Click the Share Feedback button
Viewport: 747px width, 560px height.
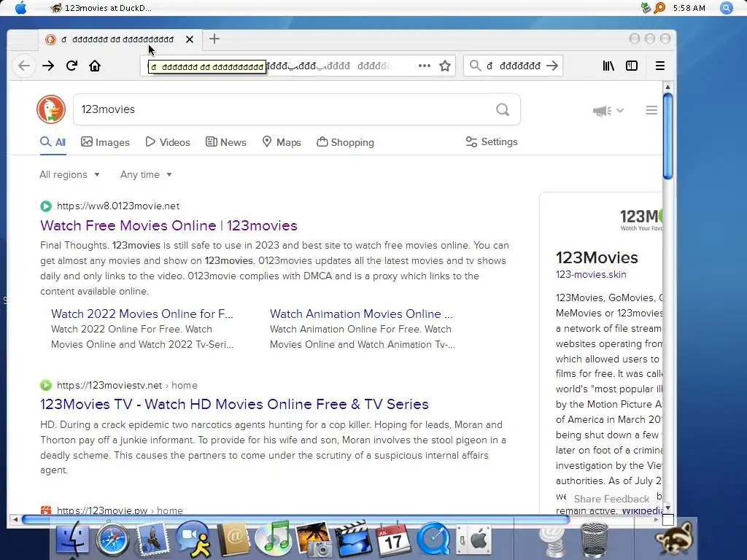612,499
